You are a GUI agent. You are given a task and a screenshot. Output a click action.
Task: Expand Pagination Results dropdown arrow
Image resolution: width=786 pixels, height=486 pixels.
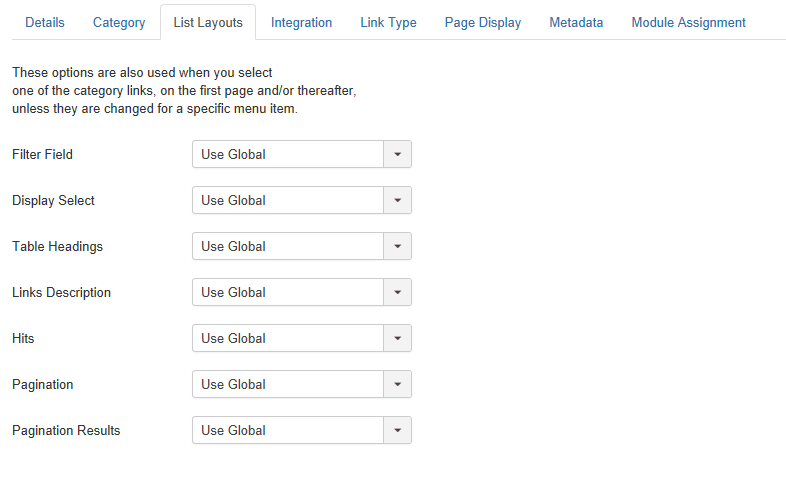point(398,431)
